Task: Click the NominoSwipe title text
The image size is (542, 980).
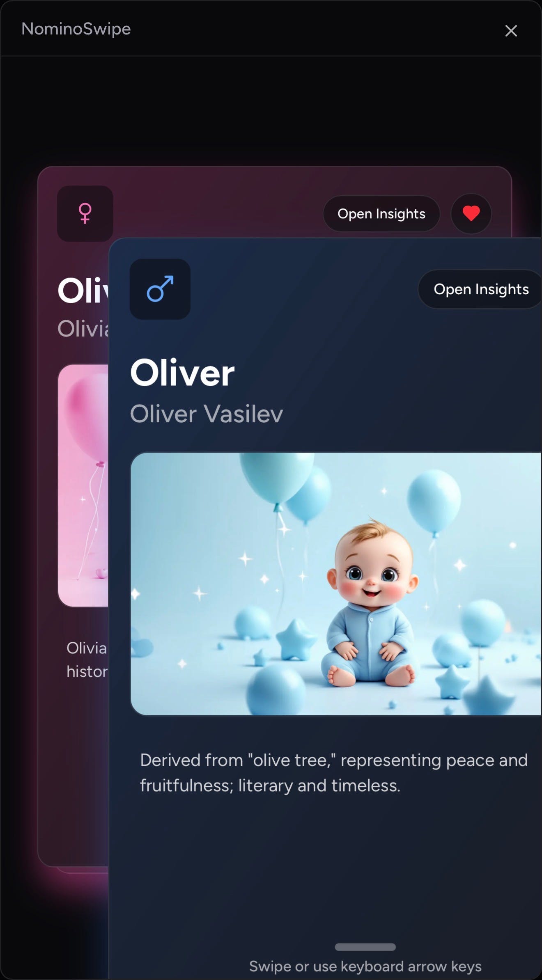Action: click(x=76, y=29)
